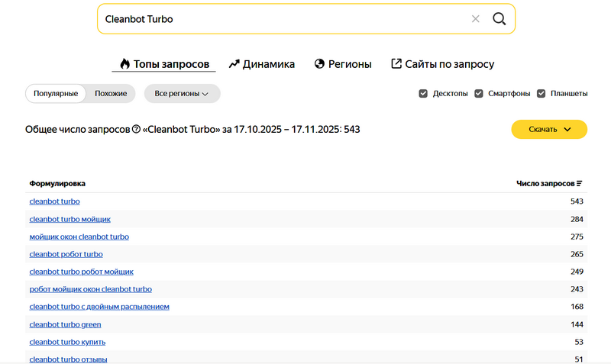Toggle the Десктопы checkbox

pos(423,94)
